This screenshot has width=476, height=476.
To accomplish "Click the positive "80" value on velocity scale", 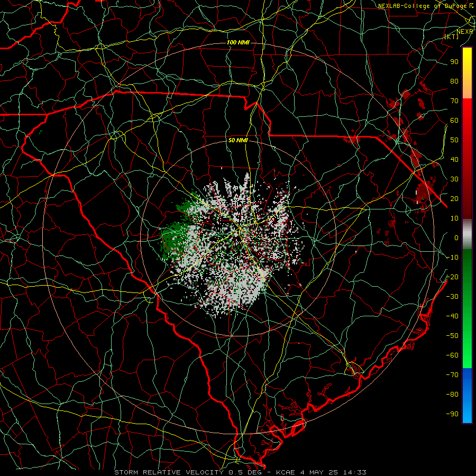I will click(454, 81).
